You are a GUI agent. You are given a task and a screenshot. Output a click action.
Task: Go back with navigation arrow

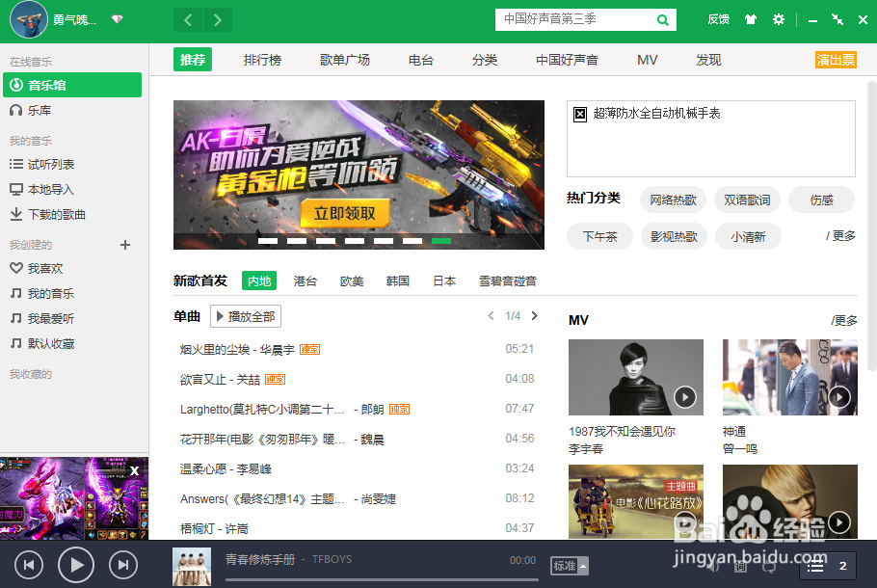(x=188, y=20)
